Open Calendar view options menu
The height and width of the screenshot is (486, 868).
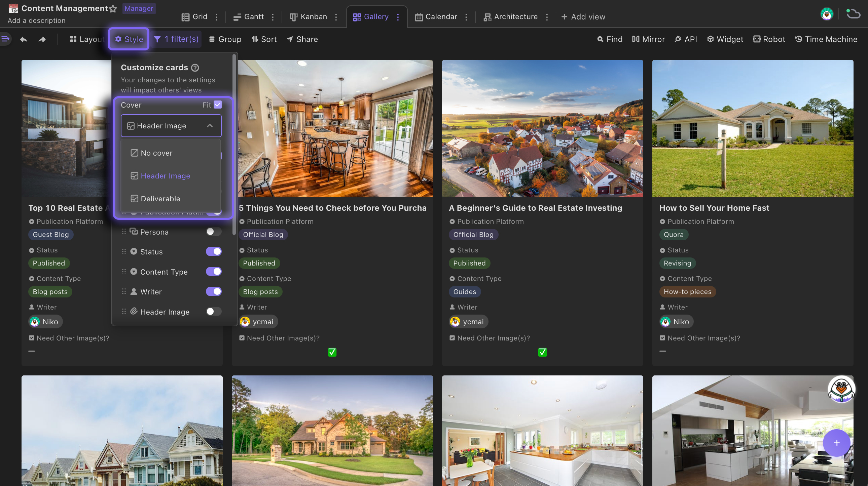(x=466, y=17)
